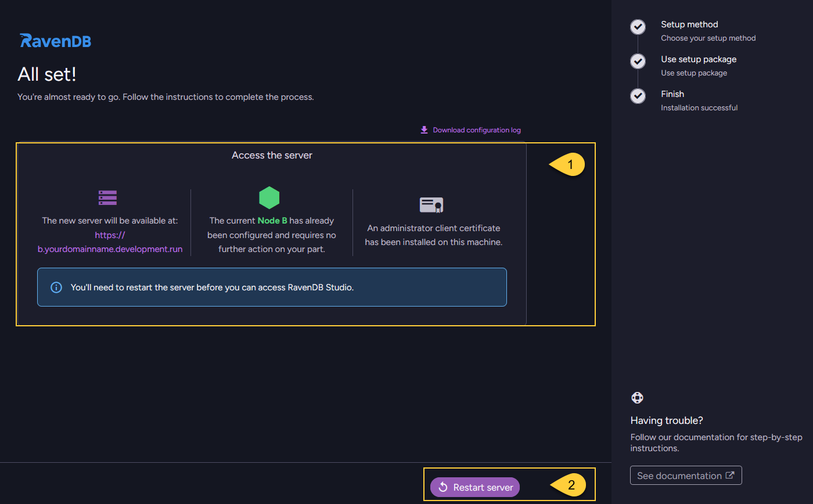The height and width of the screenshot is (504, 813).
Task: Click the See documentation button
Action: pyautogui.click(x=685, y=476)
